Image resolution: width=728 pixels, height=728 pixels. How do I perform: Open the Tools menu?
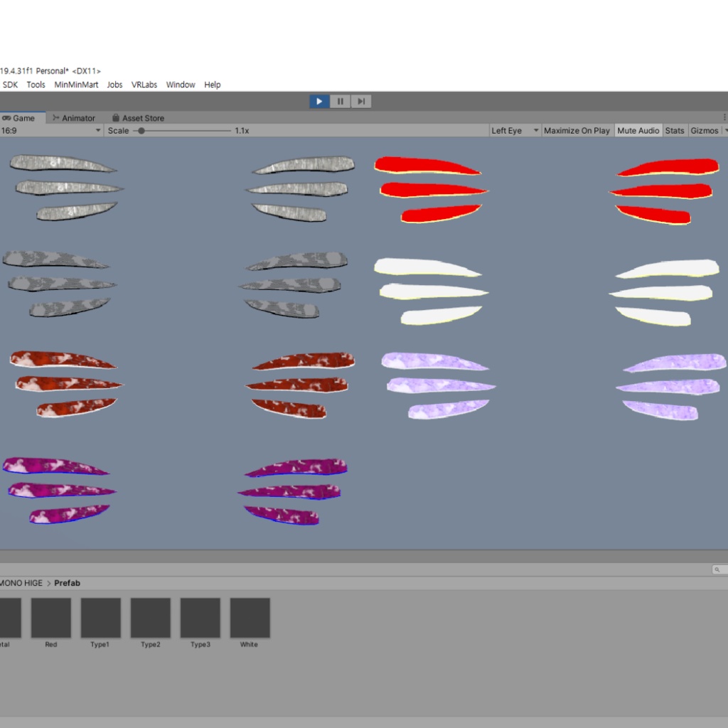pos(36,85)
